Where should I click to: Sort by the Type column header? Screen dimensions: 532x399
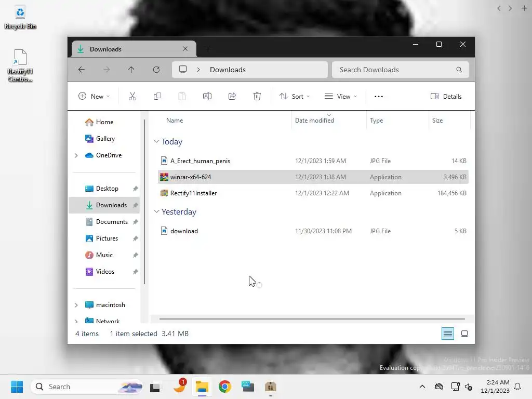pyautogui.click(x=376, y=121)
